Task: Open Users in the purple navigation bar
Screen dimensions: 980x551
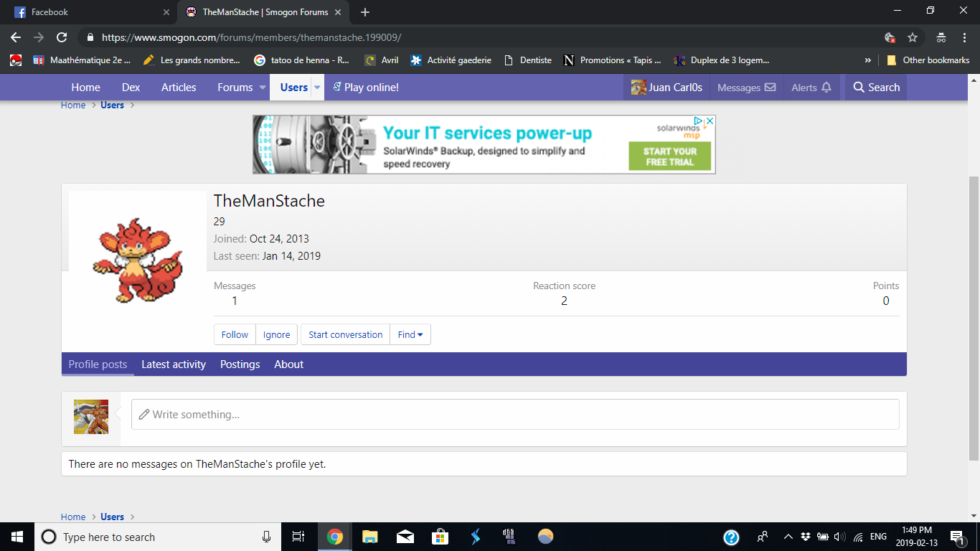Action: pos(293,88)
